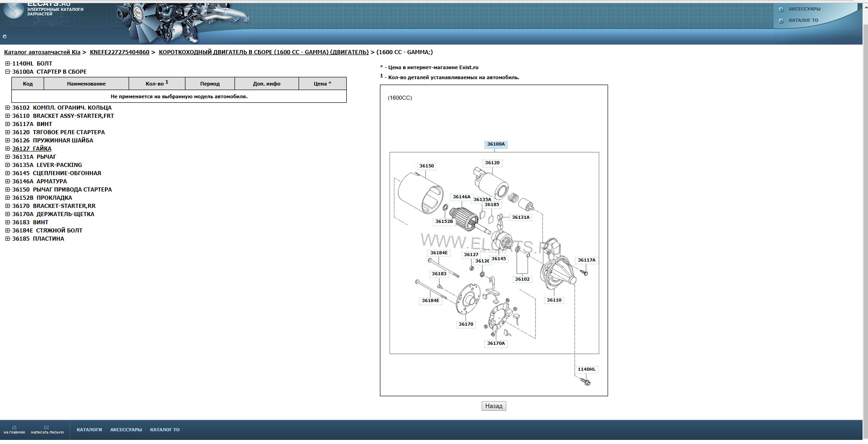Expand 36117A ВИНТ entry

(x=7, y=124)
